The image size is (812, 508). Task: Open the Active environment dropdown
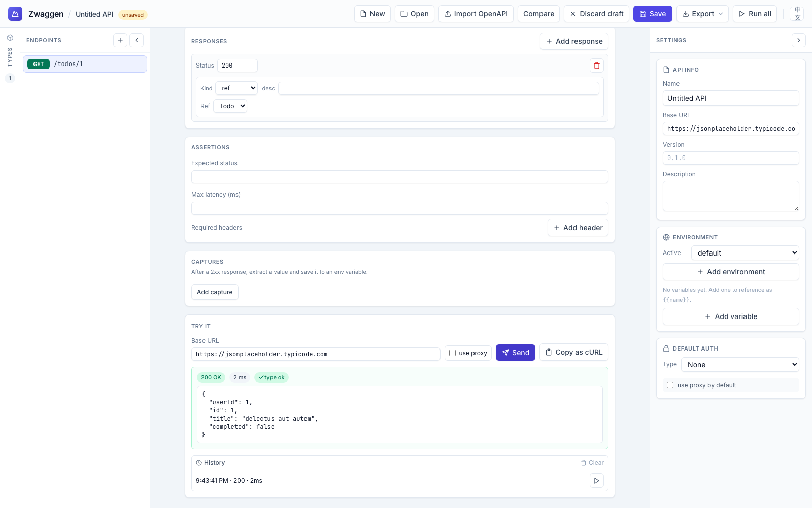pyautogui.click(x=745, y=253)
